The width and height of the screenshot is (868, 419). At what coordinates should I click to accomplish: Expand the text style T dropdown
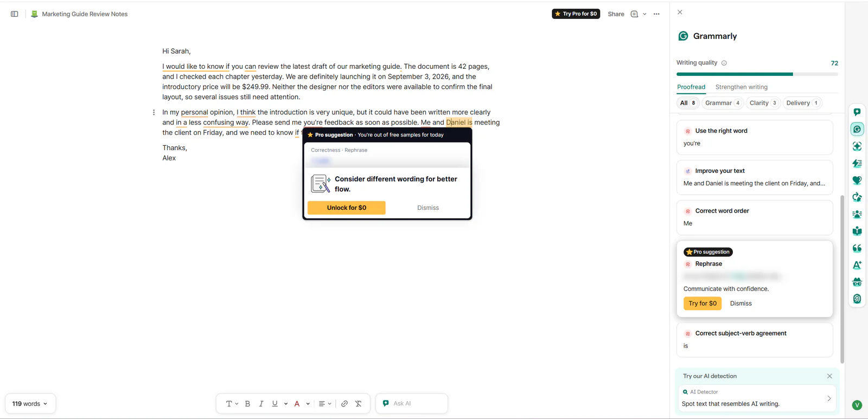pos(232,404)
